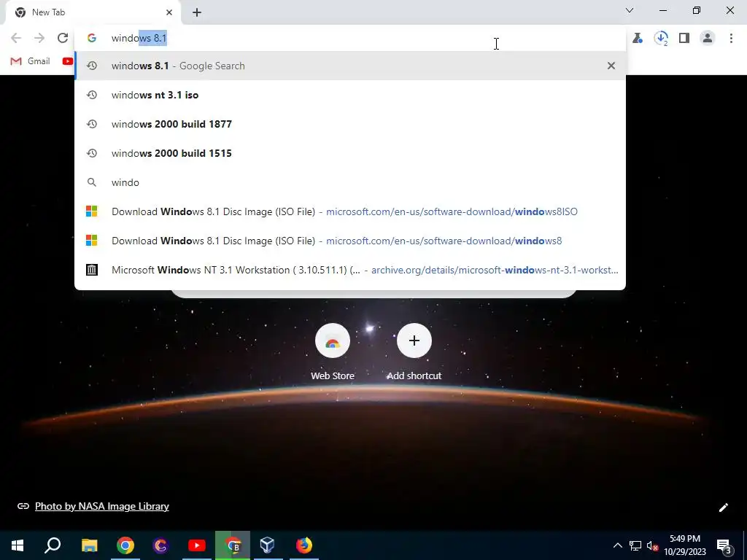Open Chrome Labs flask icon
747x560 pixels.
click(x=638, y=38)
